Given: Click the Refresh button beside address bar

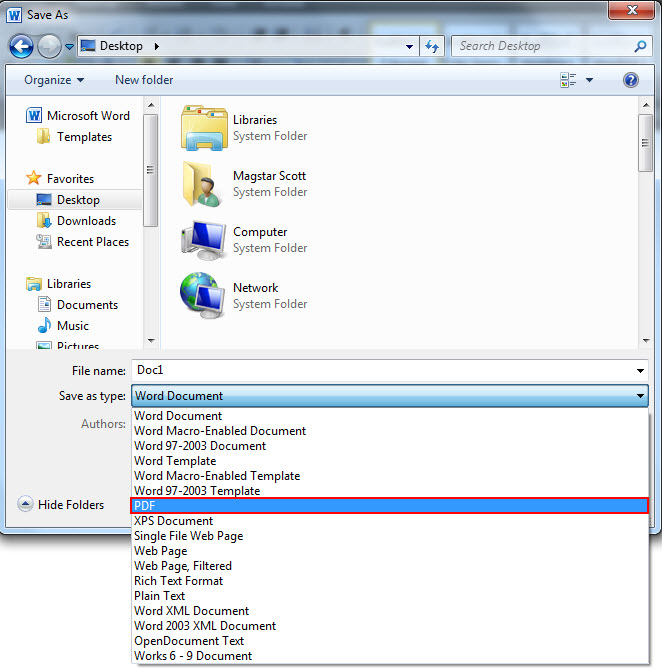Looking at the screenshot, I should tap(432, 46).
